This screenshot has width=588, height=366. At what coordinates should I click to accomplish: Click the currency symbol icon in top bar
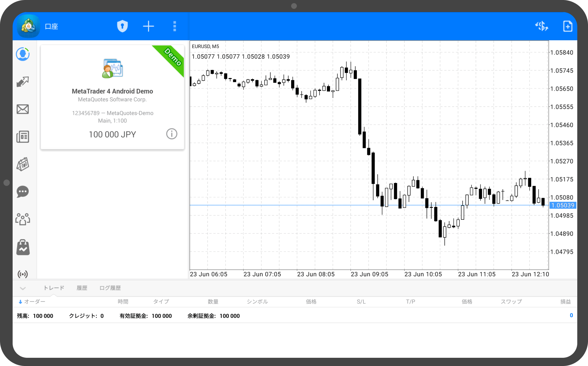[541, 26]
